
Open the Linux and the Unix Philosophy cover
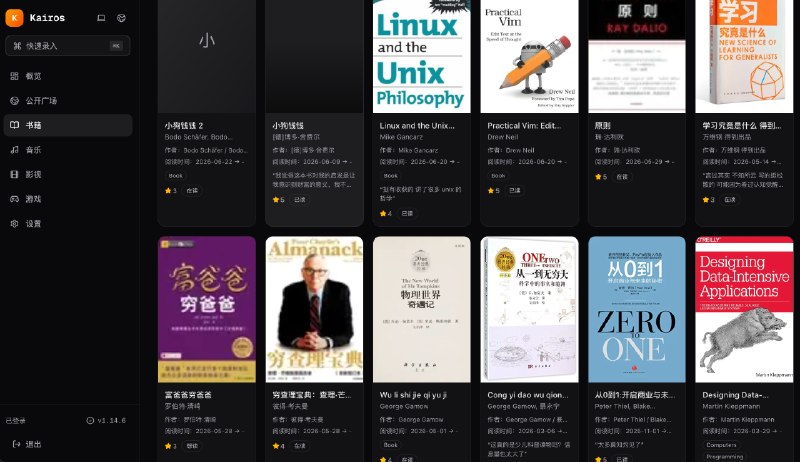[421, 56]
